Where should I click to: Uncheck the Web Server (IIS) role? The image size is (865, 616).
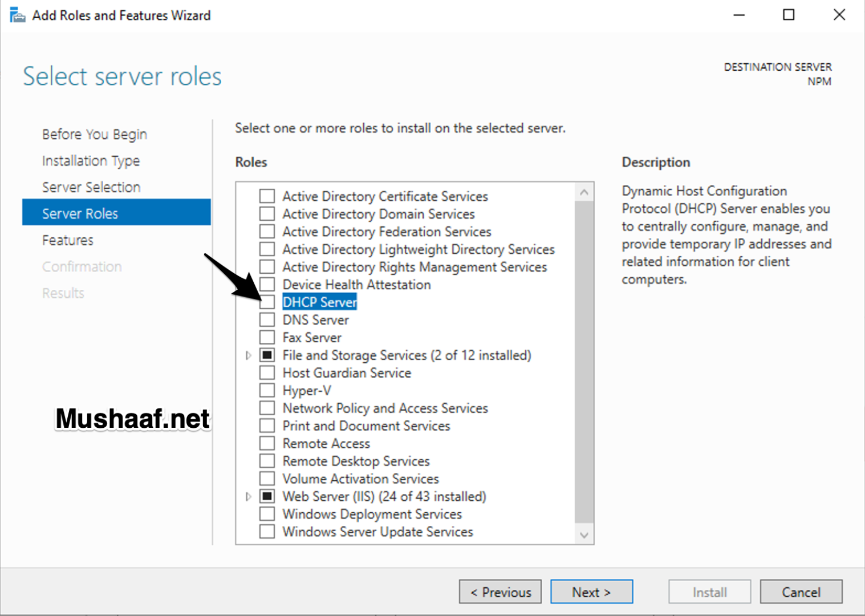pos(267,496)
